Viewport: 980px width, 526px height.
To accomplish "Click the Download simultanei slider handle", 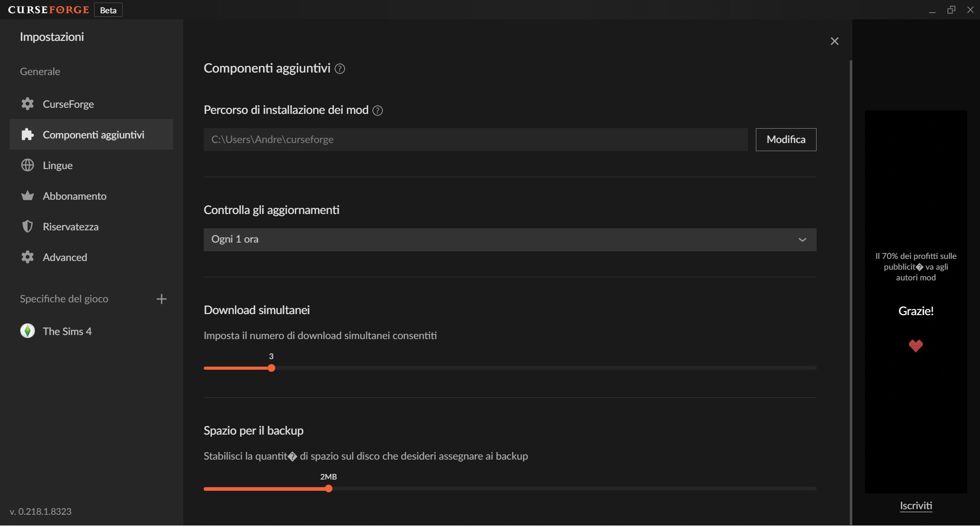I will coord(272,368).
